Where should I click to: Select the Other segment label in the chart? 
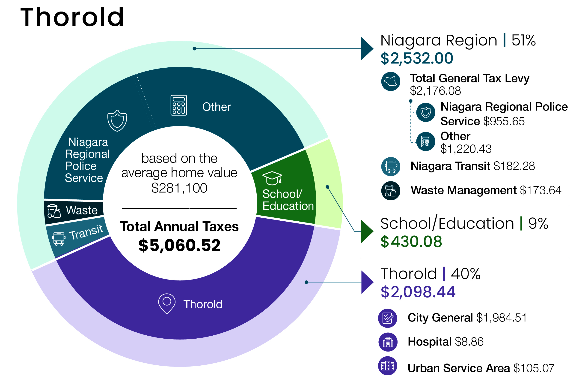point(217,107)
